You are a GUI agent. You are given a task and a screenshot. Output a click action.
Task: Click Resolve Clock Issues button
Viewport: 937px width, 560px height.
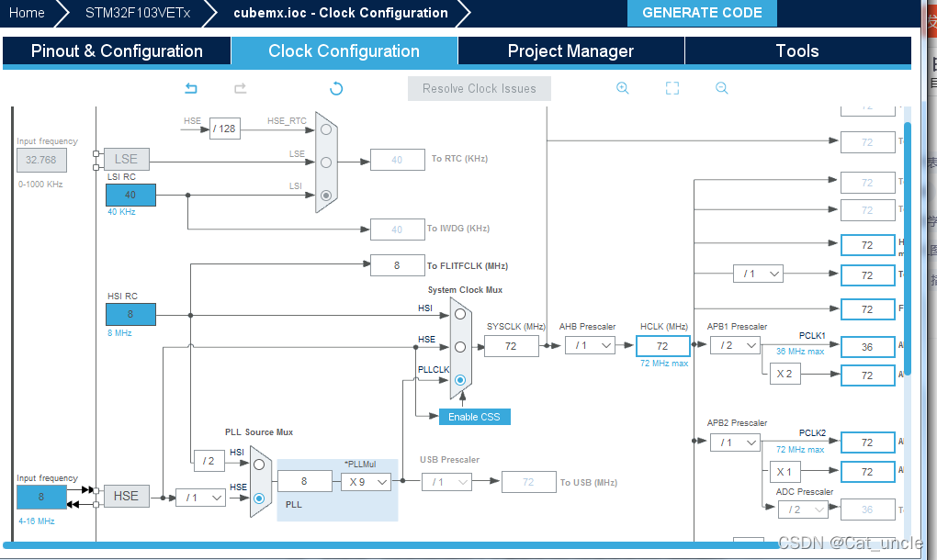480,88
